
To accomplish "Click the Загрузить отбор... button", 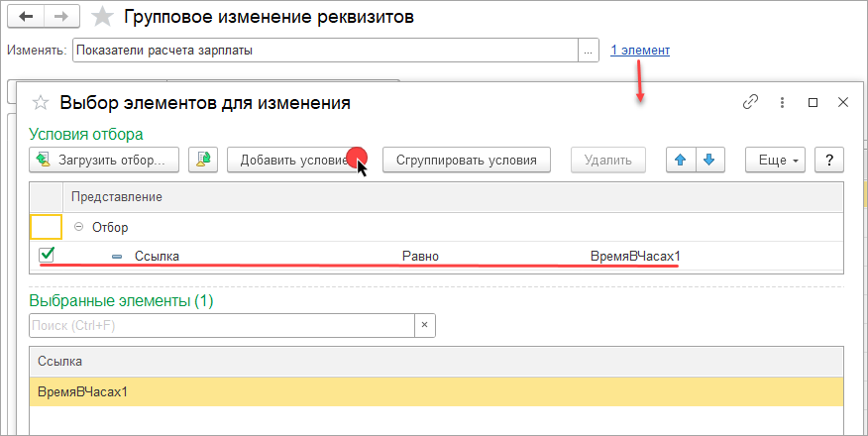I will pyautogui.click(x=104, y=160).
